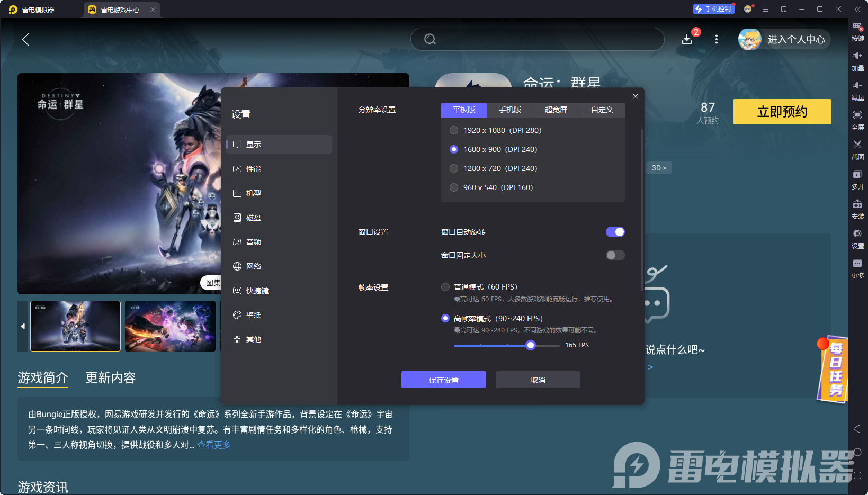The width and height of the screenshot is (868, 495).
Task: Open the 音频 settings section
Action: (253, 241)
